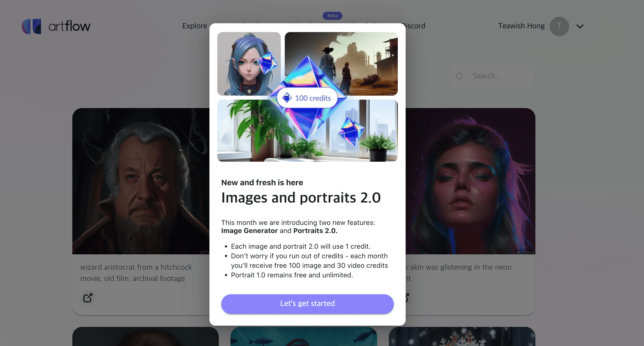Expand the account chevron dropdown

click(580, 26)
